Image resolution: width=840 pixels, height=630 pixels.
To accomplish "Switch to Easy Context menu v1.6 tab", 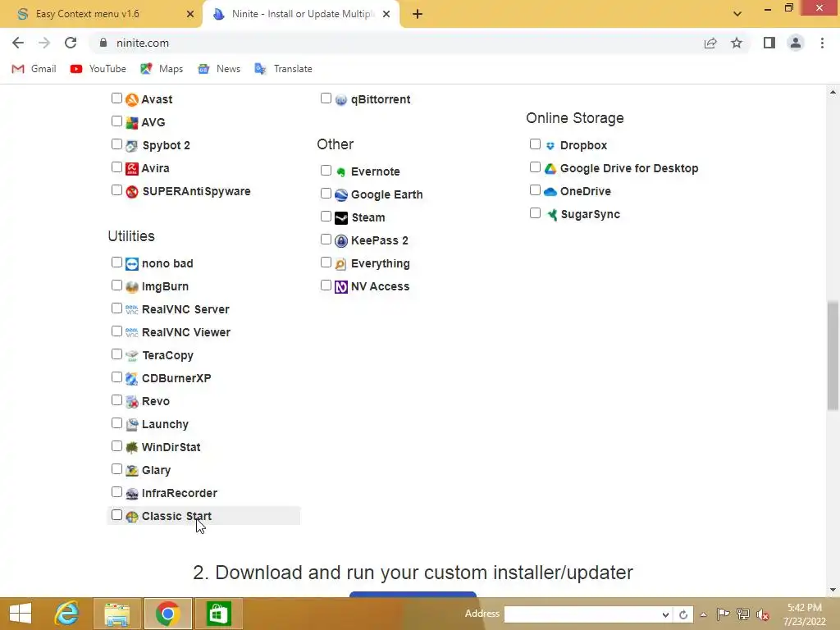I will click(x=101, y=15).
